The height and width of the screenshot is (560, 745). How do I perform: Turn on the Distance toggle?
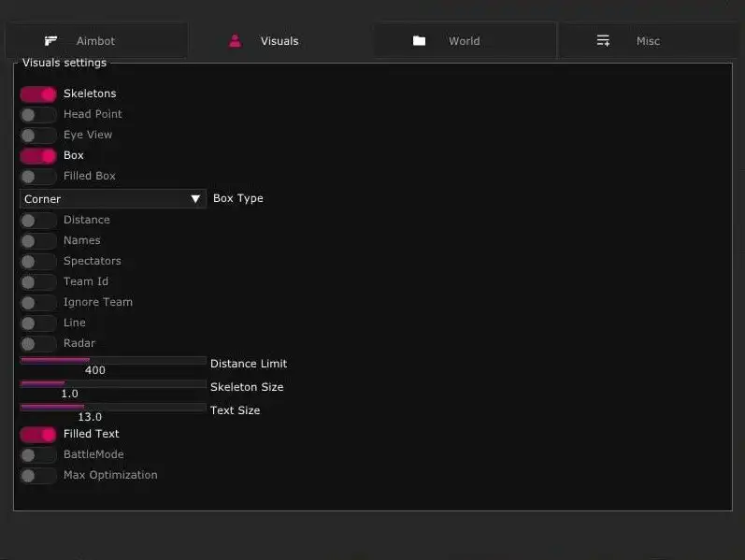tap(38, 220)
